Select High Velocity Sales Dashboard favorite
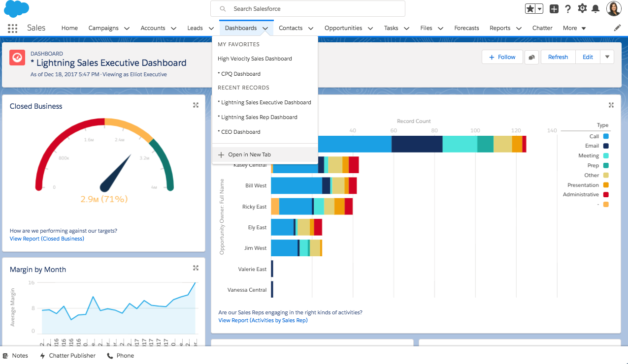628x364 pixels. (255, 59)
